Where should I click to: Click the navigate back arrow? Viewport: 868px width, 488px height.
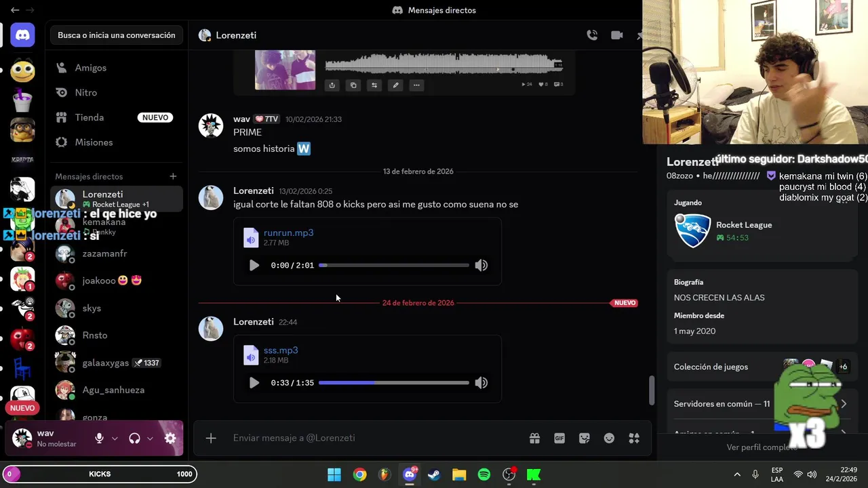tap(15, 10)
